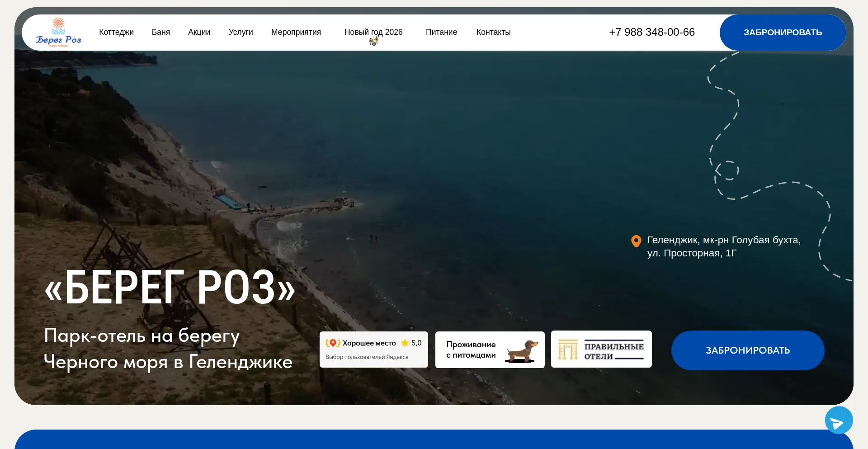Select the Баня section
The image size is (868, 449).
(x=161, y=32)
